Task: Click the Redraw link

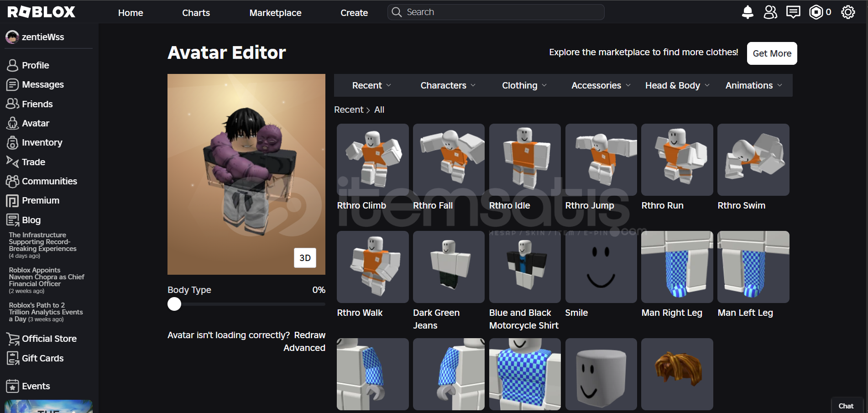Action: [x=309, y=335]
